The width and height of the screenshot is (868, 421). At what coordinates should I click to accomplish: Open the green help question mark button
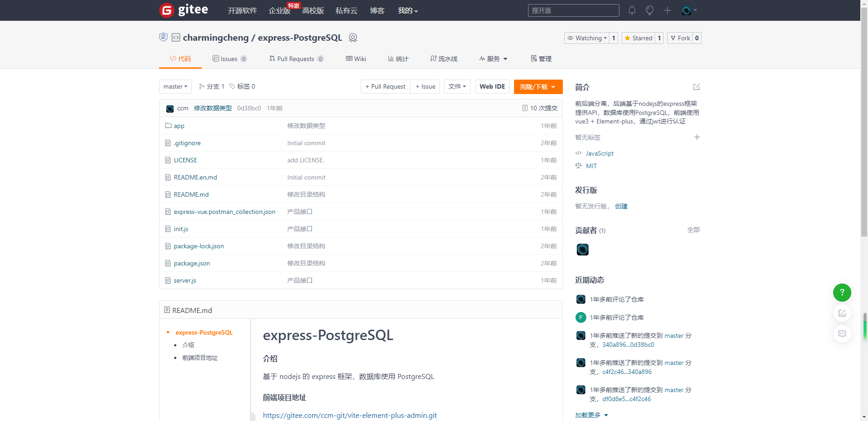click(x=842, y=293)
